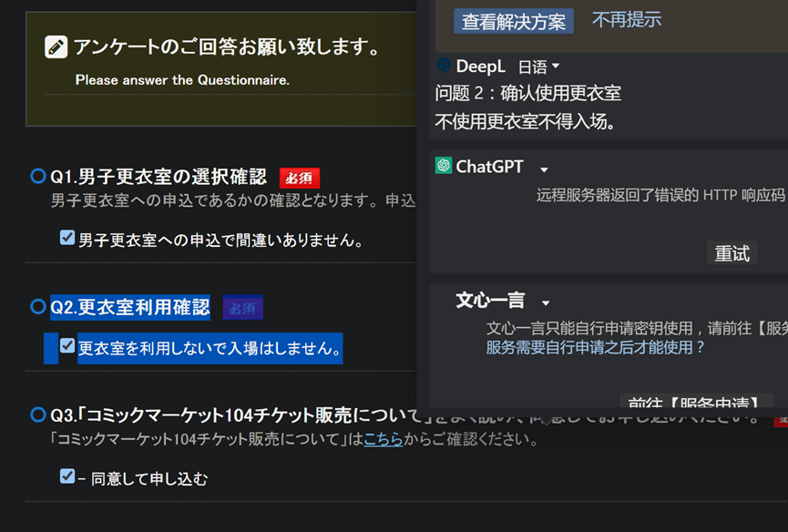
Task: Uncheck 男子更衣室への申込で間違いありません checkbox
Action: tap(67, 238)
